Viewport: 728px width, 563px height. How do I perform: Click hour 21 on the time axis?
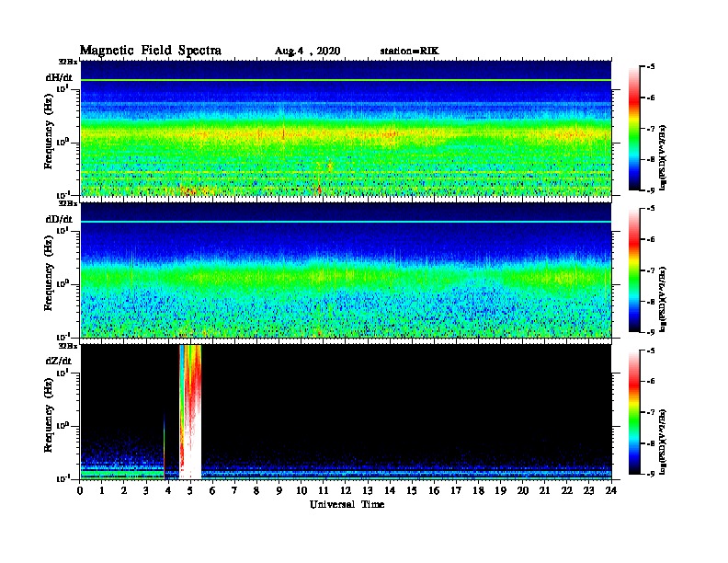pyautogui.click(x=545, y=490)
